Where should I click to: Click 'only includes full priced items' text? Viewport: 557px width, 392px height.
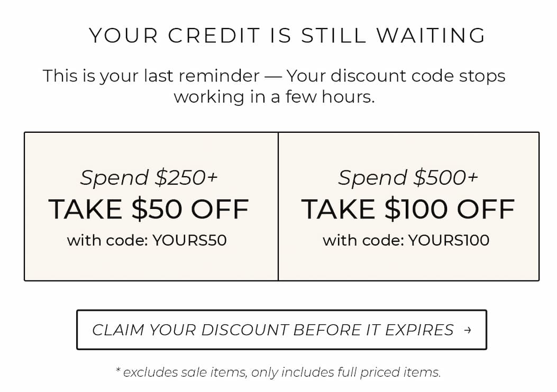[346, 372]
